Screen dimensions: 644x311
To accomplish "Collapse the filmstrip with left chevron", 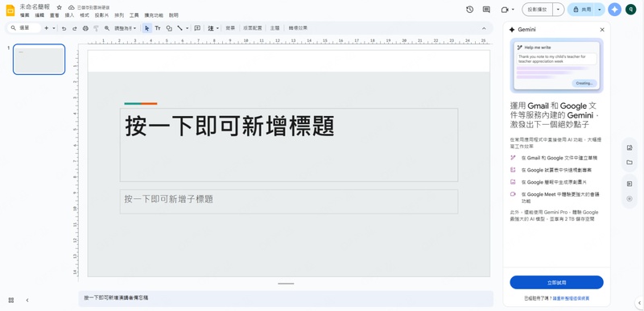I will tap(27, 301).
